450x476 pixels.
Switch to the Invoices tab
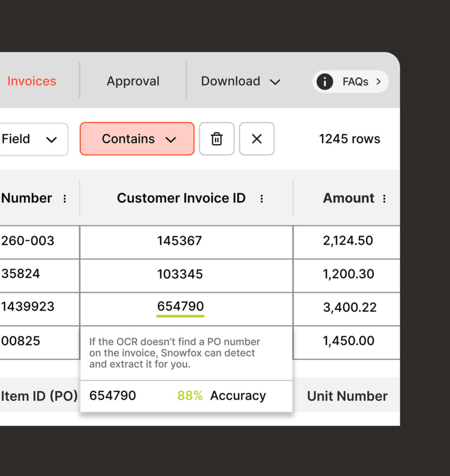click(x=32, y=81)
